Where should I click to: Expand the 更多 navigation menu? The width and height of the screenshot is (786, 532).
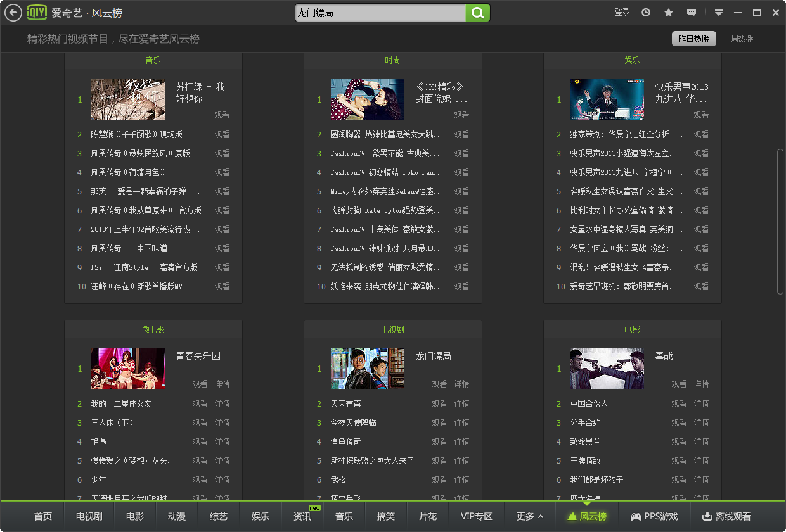(530, 516)
